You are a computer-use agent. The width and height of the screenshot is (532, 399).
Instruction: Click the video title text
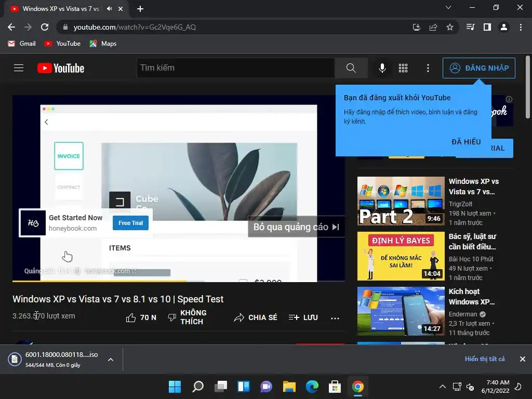coord(118,299)
